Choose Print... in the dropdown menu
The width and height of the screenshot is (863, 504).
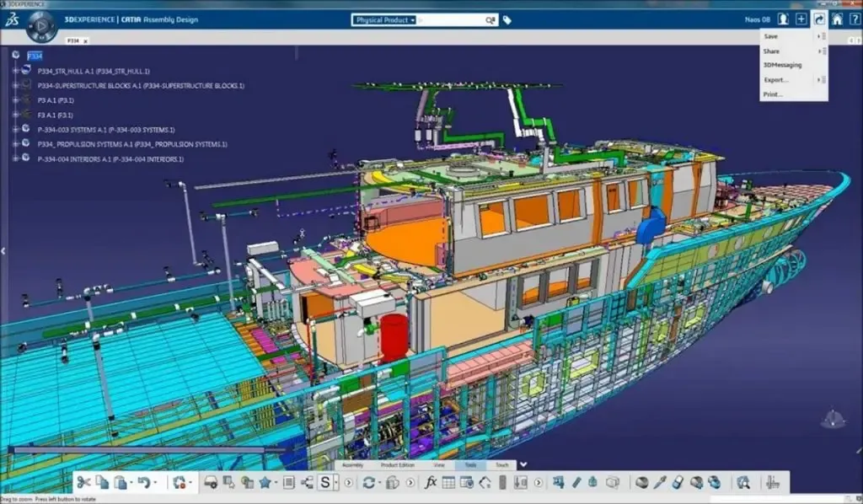773,94
